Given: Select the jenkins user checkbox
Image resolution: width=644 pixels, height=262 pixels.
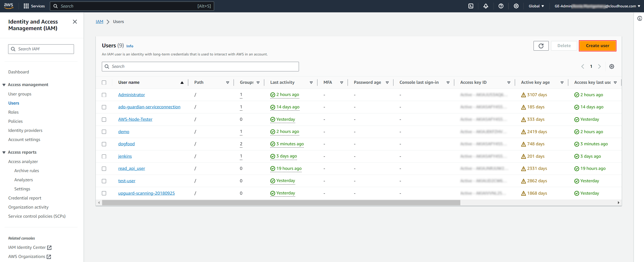Looking at the screenshot, I should [104, 156].
